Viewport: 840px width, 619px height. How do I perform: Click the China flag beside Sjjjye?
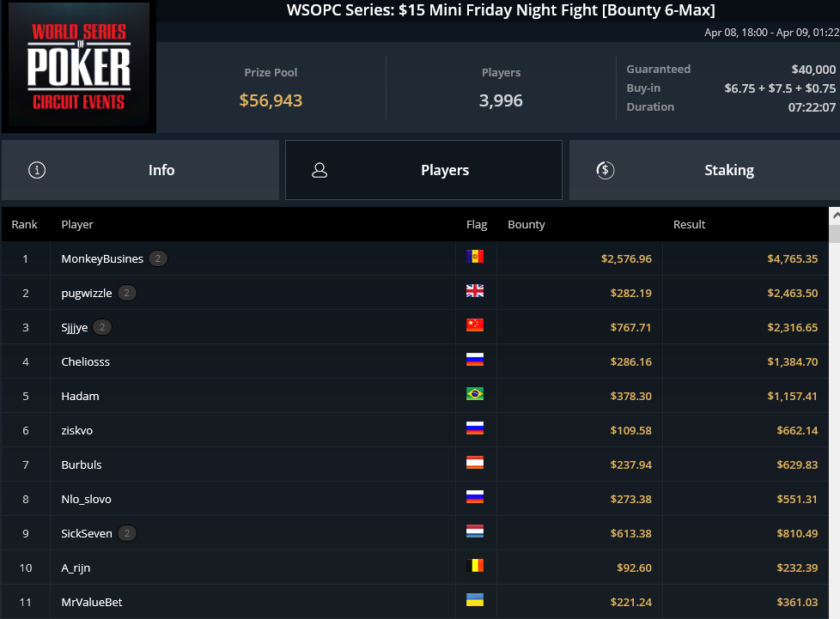pos(475,325)
